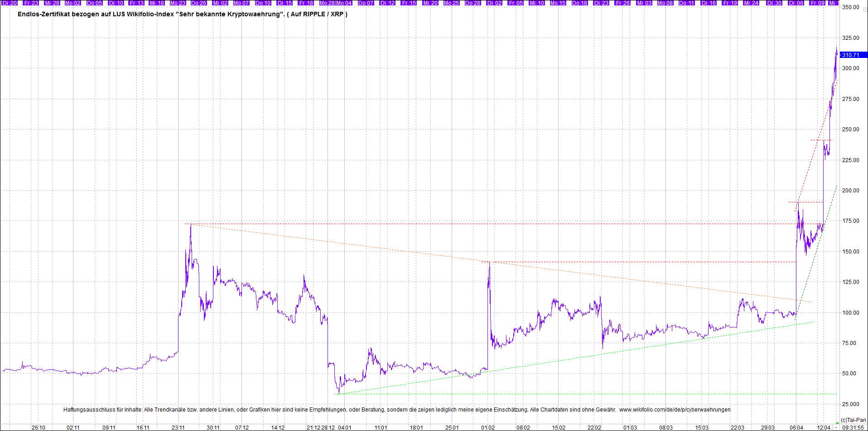Click the 04.01 date on bottom axis

(345, 427)
